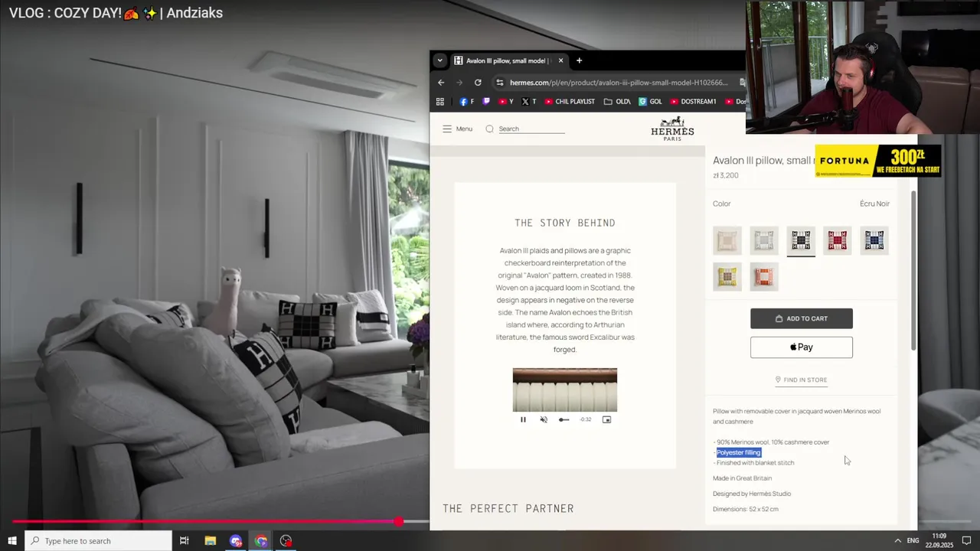Select the first beige pillow color swatch
The image size is (980, 551).
click(x=727, y=240)
